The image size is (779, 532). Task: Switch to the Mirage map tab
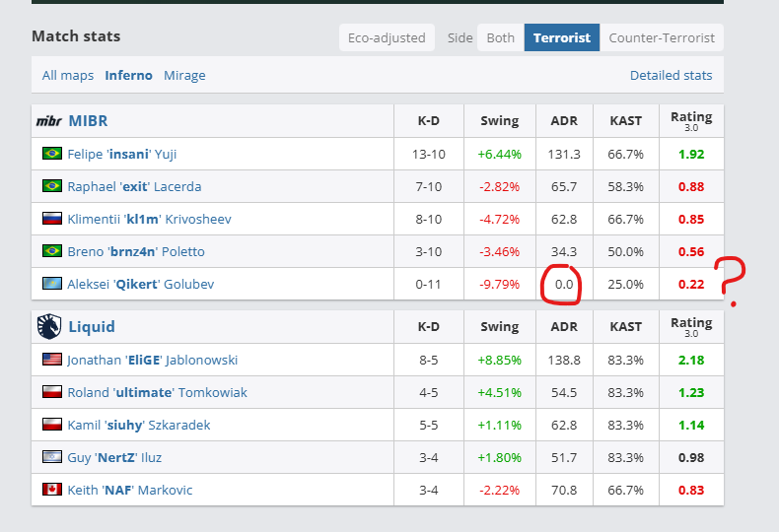184,75
